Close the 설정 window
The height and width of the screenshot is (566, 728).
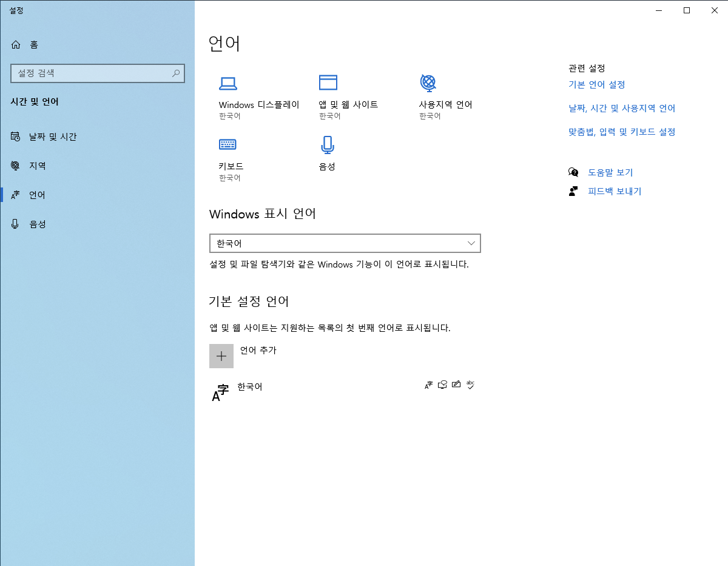[x=714, y=10]
